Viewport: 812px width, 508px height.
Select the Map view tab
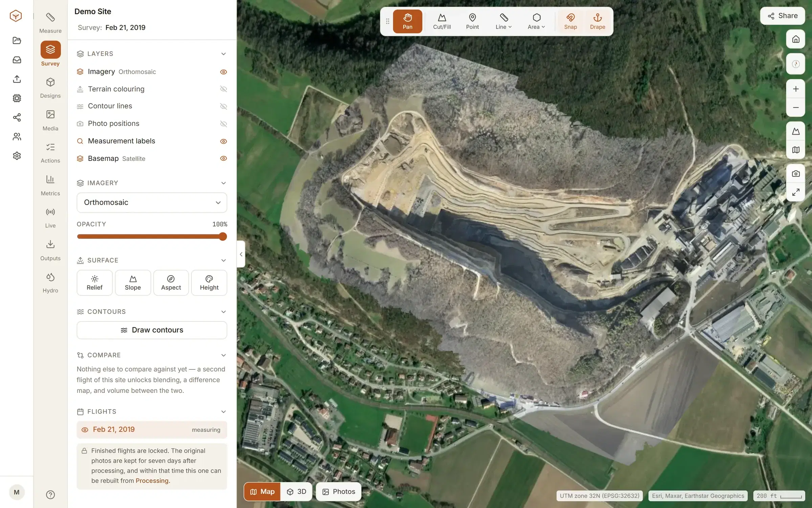262,492
